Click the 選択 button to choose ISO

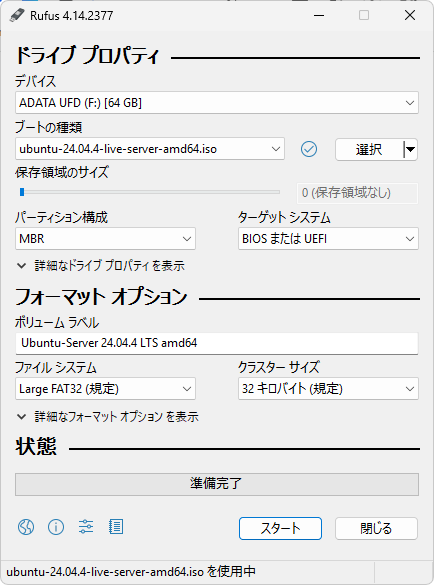coord(369,150)
